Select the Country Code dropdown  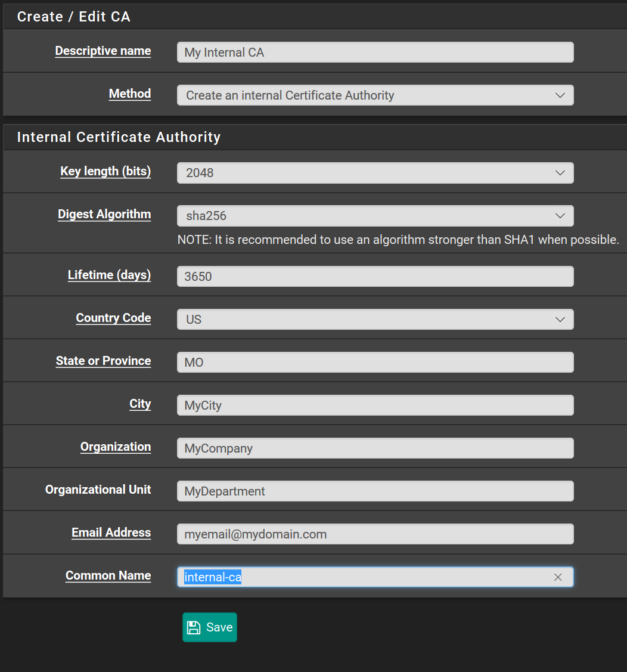(x=375, y=320)
